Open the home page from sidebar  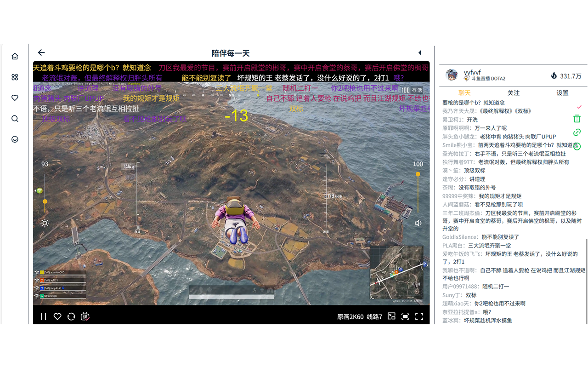pyautogui.click(x=15, y=57)
